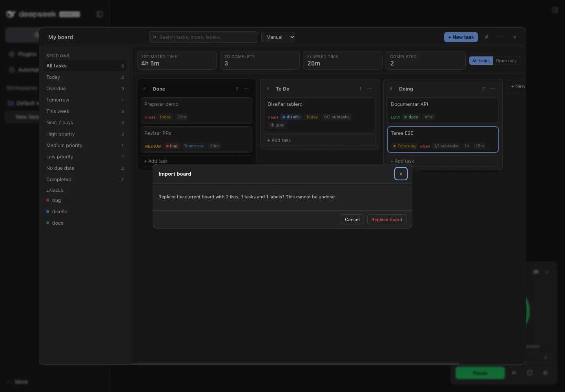Click the bug tag on Revisar PRs
Image resolution: width=565 pixels, height=392 pixels.
coord(172,146)
